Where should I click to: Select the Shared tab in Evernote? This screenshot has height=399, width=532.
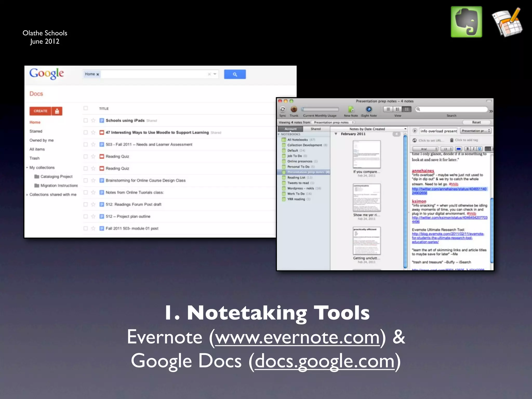(316, 129)
